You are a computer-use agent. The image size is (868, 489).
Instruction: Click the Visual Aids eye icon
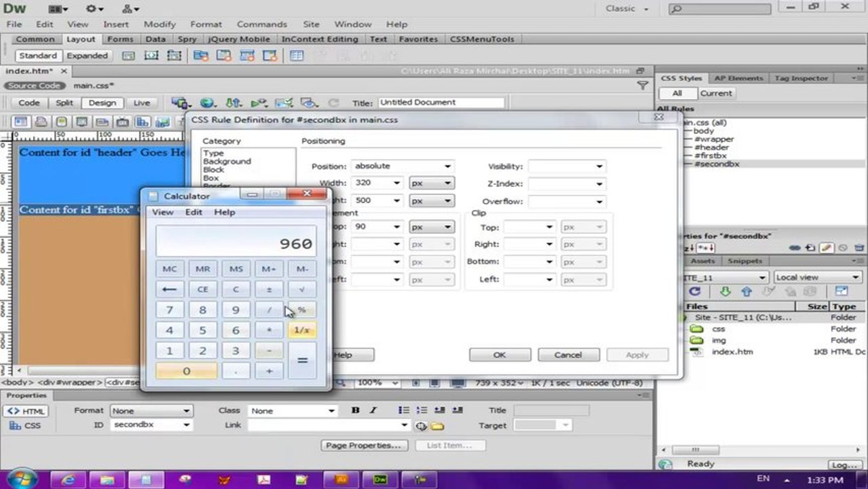pyautogui.click(x=309, y=103)
